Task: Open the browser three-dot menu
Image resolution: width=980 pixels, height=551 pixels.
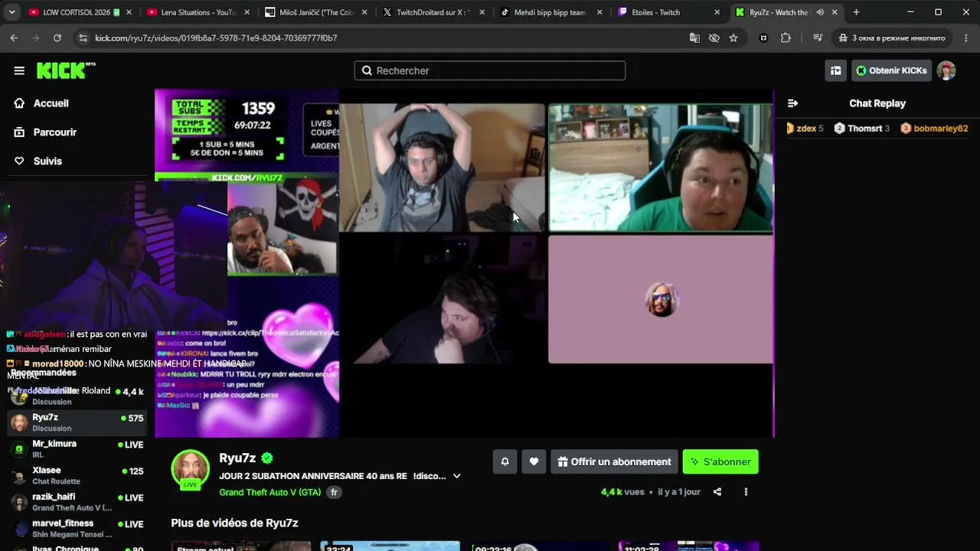Action: (966, 37)
